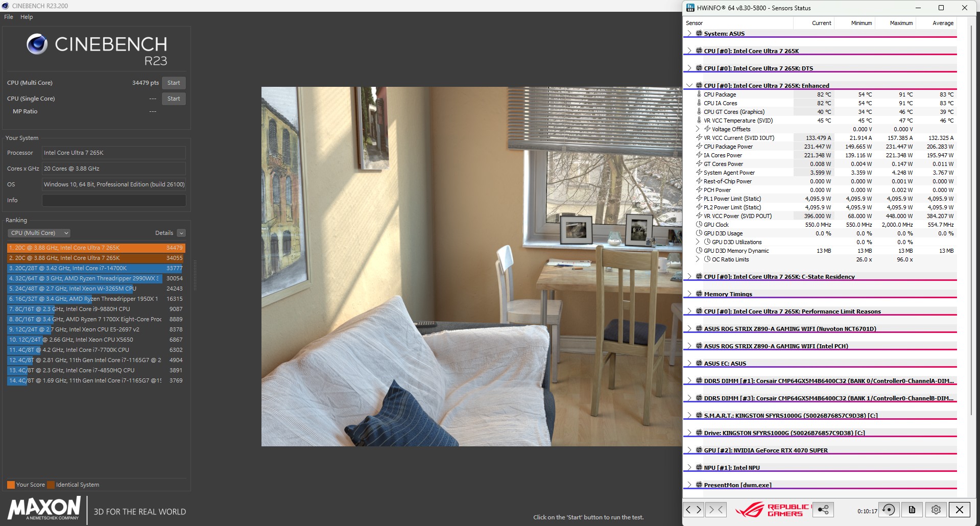Click the HWiNFO logging document icon
The width and height of the screenshot is (980, 526).
tap(912, 510)
